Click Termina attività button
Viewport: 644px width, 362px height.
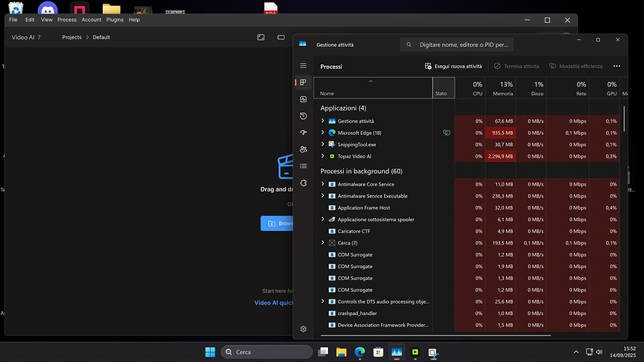click(517, 66)
